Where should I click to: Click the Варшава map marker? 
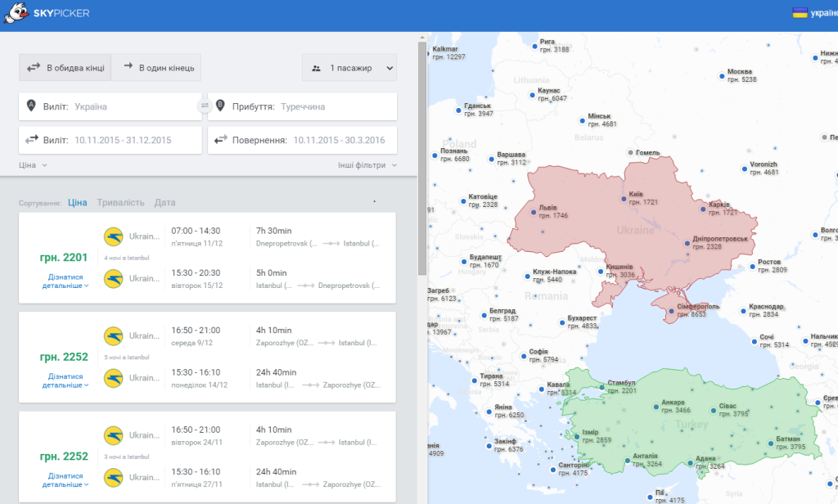pos(491,159)
